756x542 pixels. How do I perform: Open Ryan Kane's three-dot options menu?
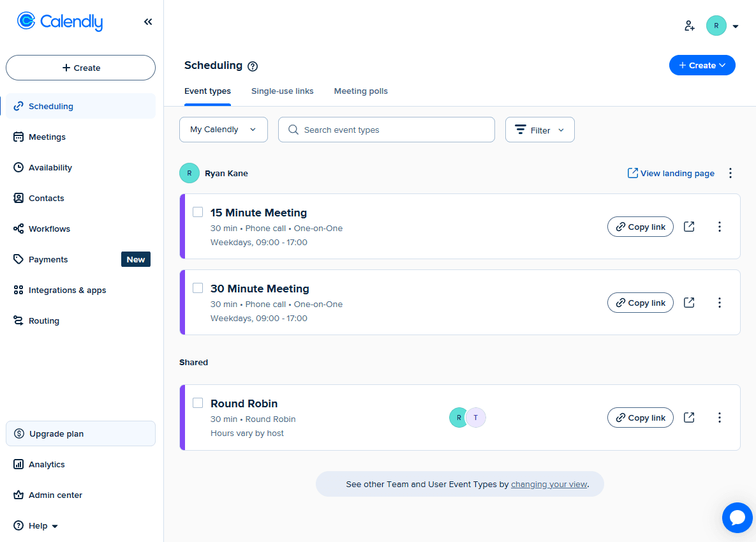(x=730, y=173)
